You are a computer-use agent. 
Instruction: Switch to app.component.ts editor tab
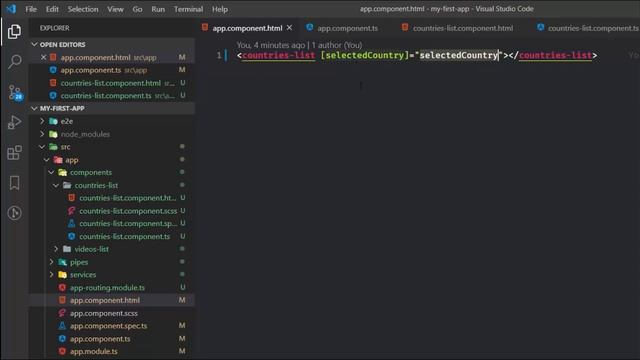click(x=347, y=28)
